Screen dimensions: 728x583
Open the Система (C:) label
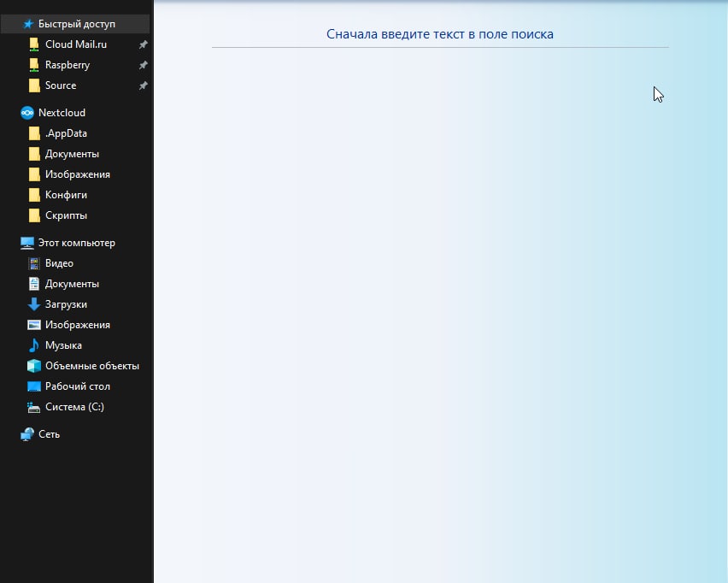tap(74, 407)
